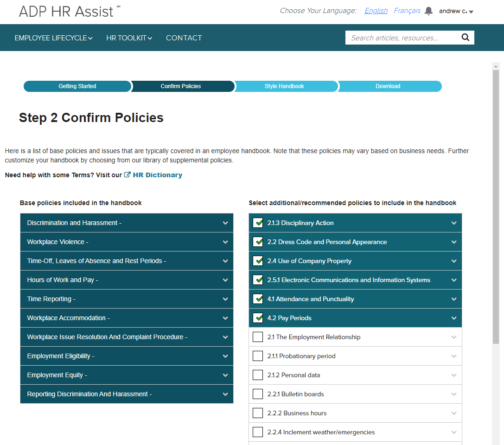Uncheck 2.1.3 Disciplinary Action

(258, 223)
